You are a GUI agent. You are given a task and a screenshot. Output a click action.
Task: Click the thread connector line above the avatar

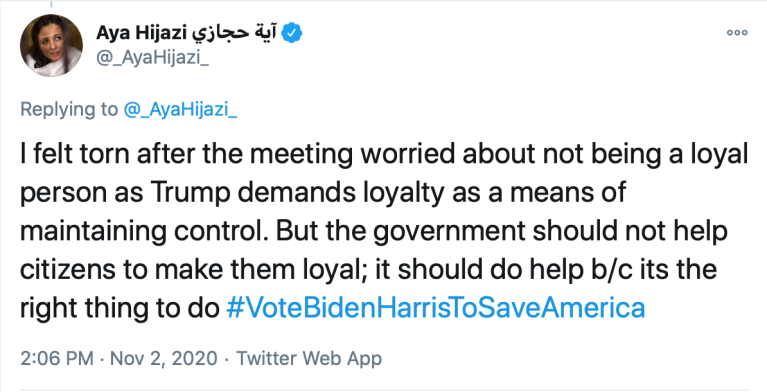coord(51,4)
